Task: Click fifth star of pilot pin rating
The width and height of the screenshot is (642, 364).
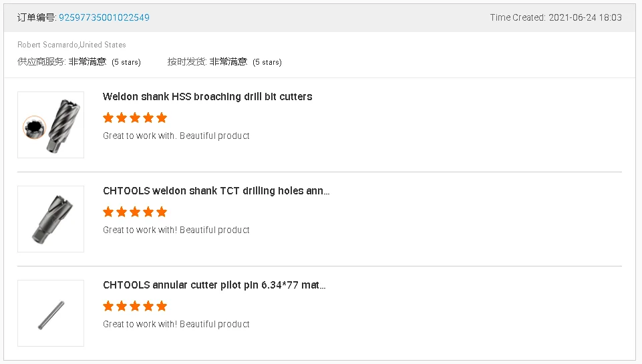Action: 161,306
